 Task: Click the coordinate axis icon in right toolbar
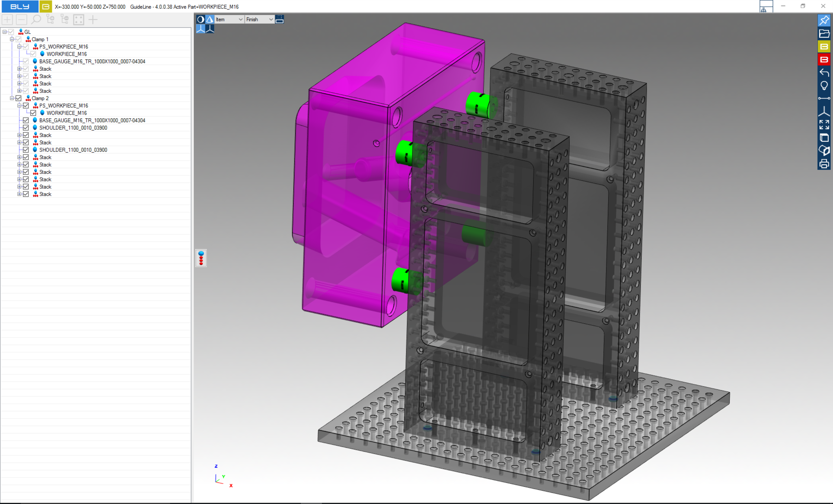coord(824,111)
